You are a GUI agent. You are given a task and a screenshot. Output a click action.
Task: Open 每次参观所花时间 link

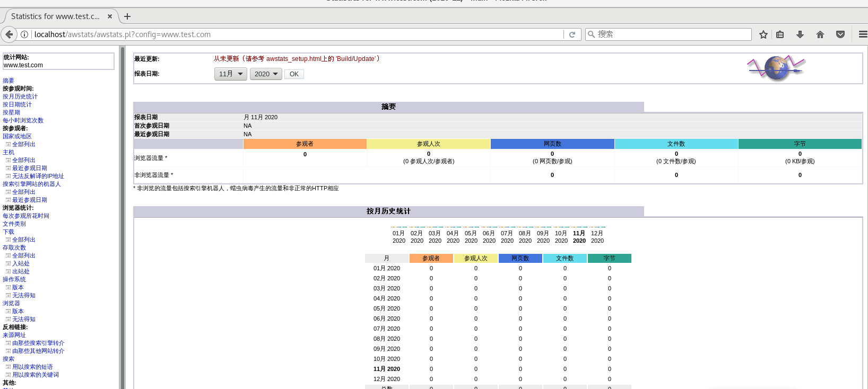(x=26, y=216)
